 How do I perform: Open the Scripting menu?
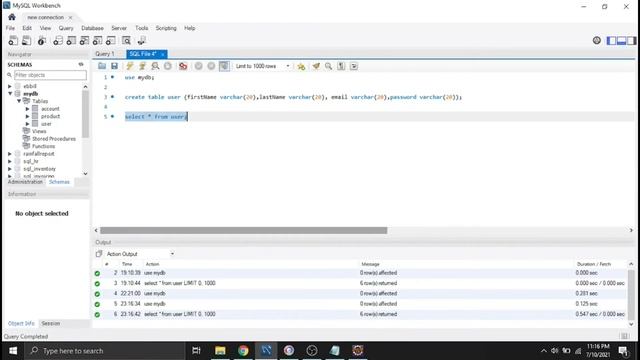point(166,28)
